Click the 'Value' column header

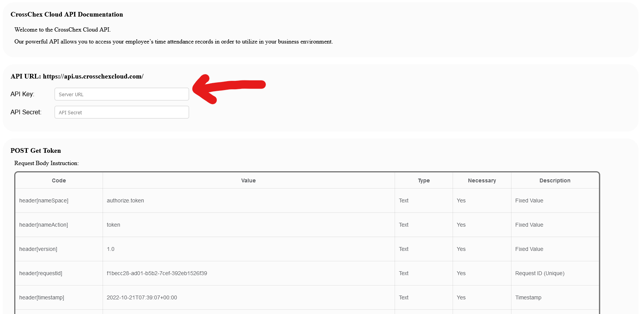249,180
